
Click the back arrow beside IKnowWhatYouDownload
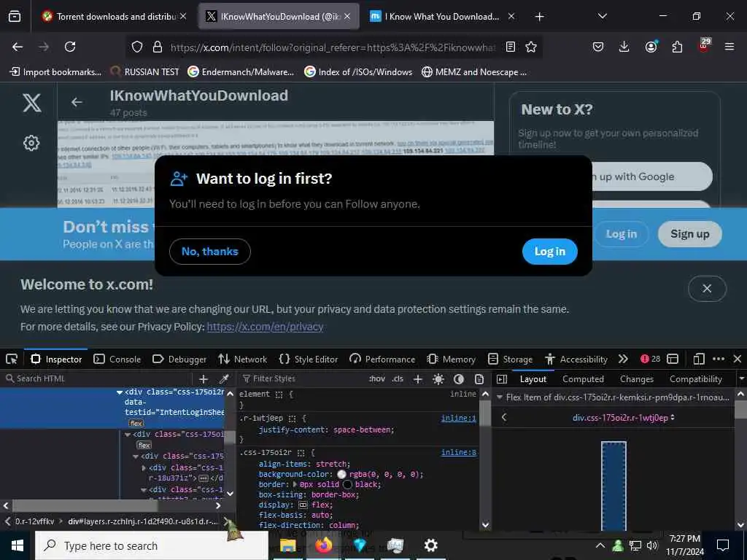[77, 102]
